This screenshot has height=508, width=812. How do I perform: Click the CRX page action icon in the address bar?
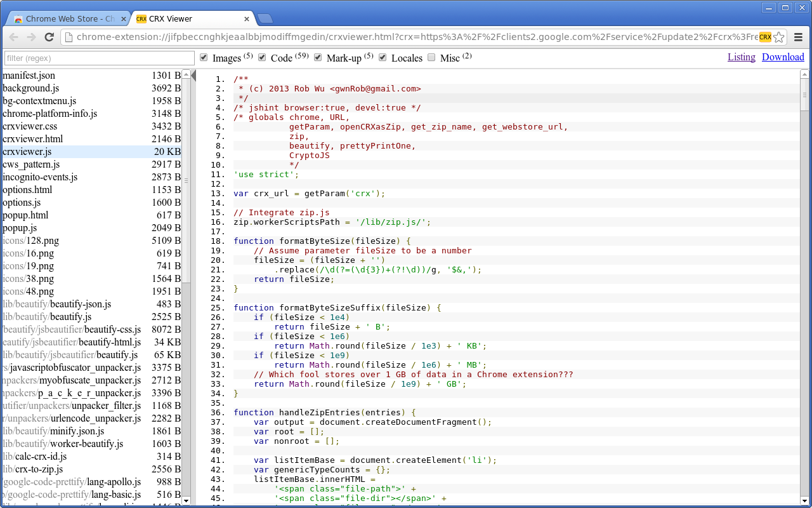pos(764,37)
